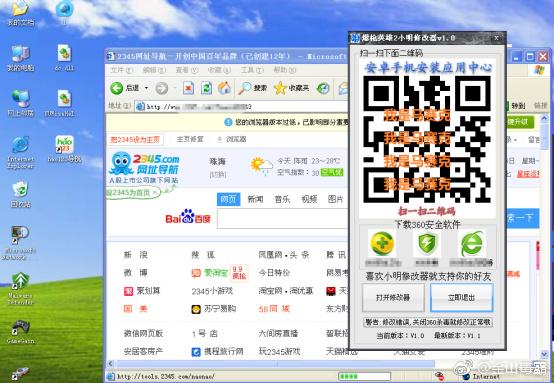Select the 音乐 search tab
554x383 pixels.
[282, 199]
